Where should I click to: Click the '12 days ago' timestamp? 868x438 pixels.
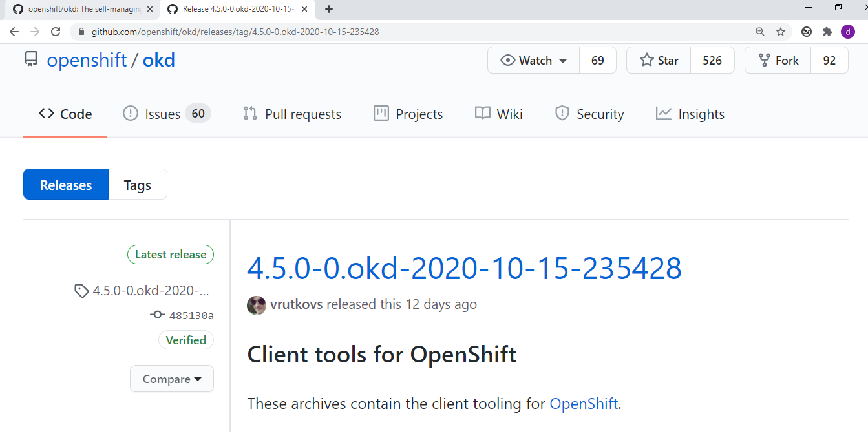pyautogui.click(x=441, y=304)
